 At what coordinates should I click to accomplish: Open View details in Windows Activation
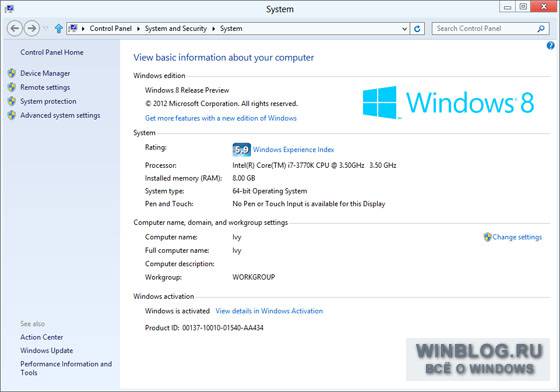tap(269, 311)
